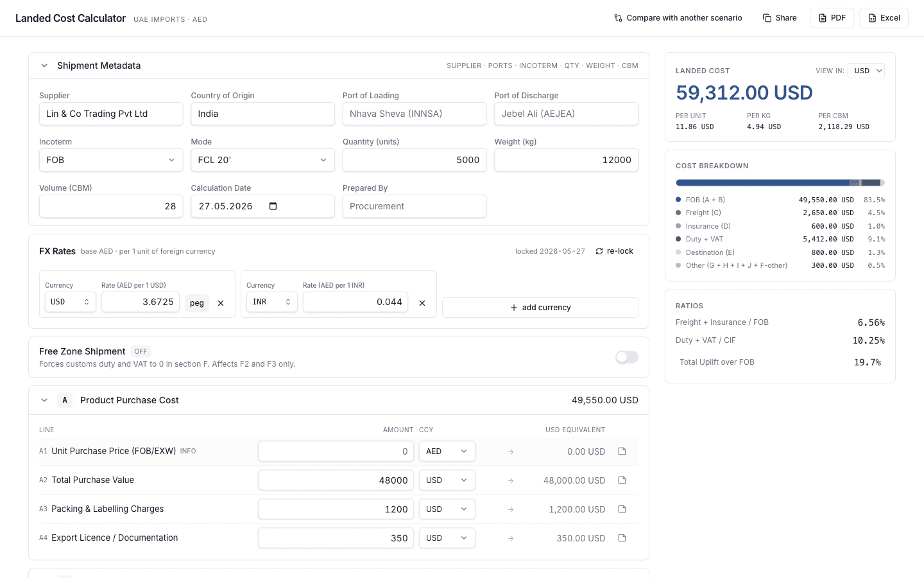Click the Weight (kg) field
This screenshot has width=924, height=578.
pos(566,160)
